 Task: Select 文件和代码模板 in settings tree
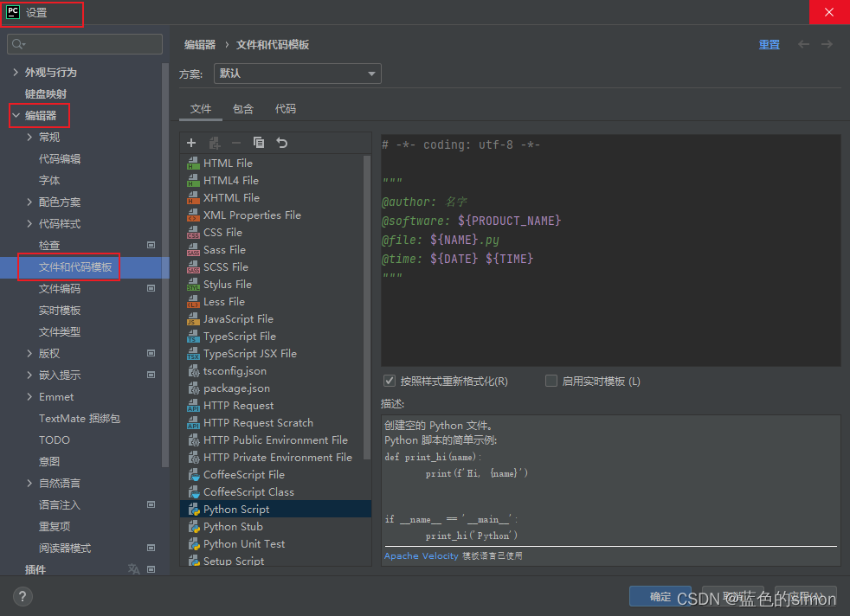tap(75, 267)
